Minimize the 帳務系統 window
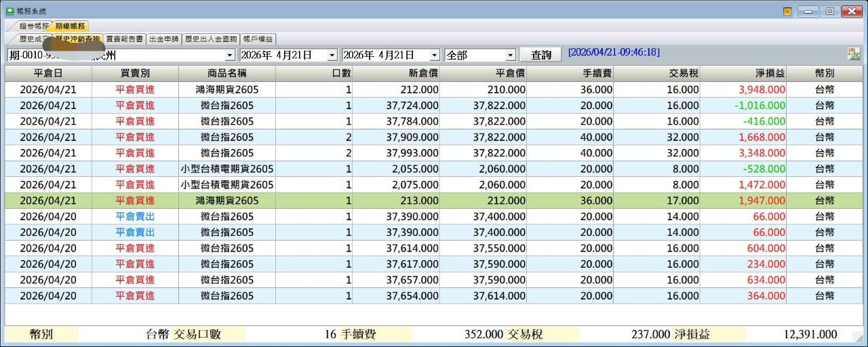Image resolution: width=868 pixels, height=347 pixels. click(808, 12)
